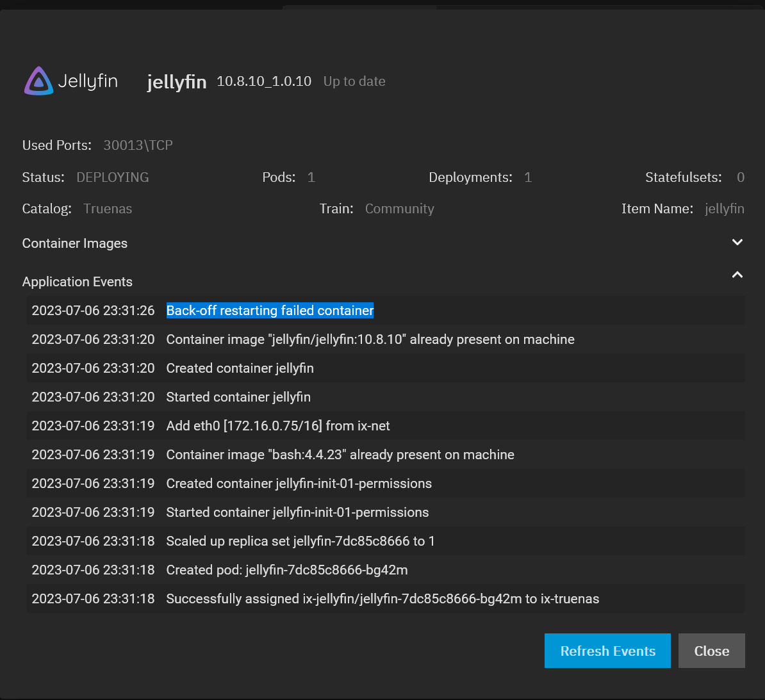The height and width of the screenshot is (700, 765).
Task: Click the Refresh Events button
Action: click(x=607, y=651)
